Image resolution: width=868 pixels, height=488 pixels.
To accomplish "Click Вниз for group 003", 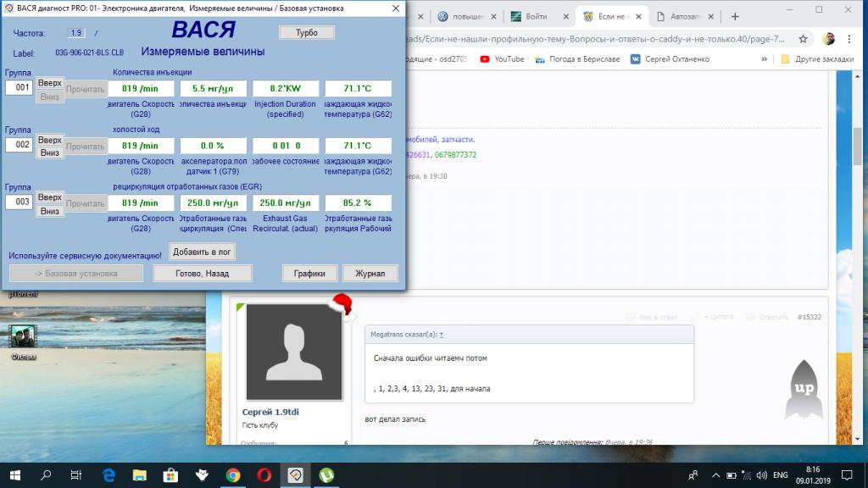I will tap(50, 211).
